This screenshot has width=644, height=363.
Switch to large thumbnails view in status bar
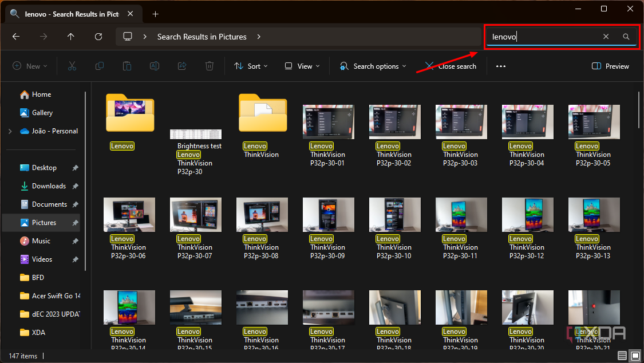635,356
